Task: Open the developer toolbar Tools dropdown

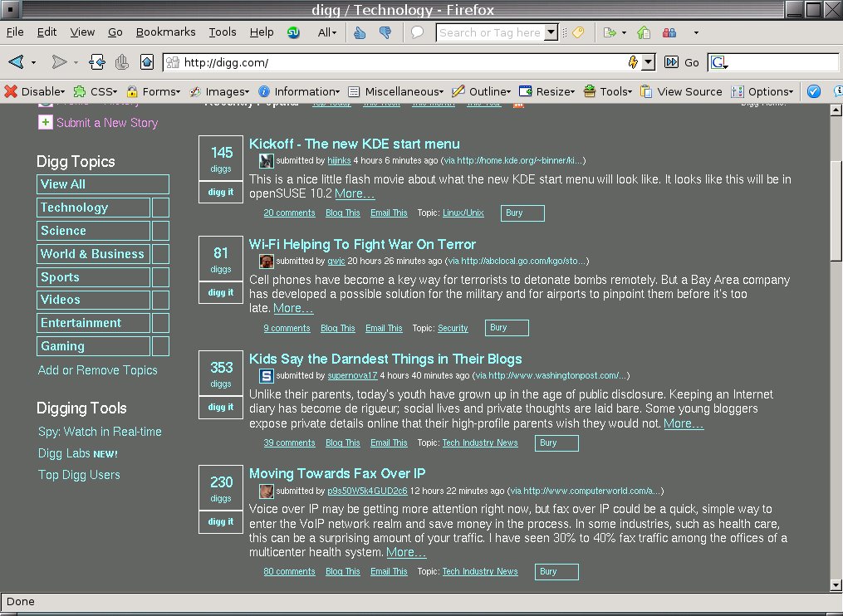Action: (607, 92)
